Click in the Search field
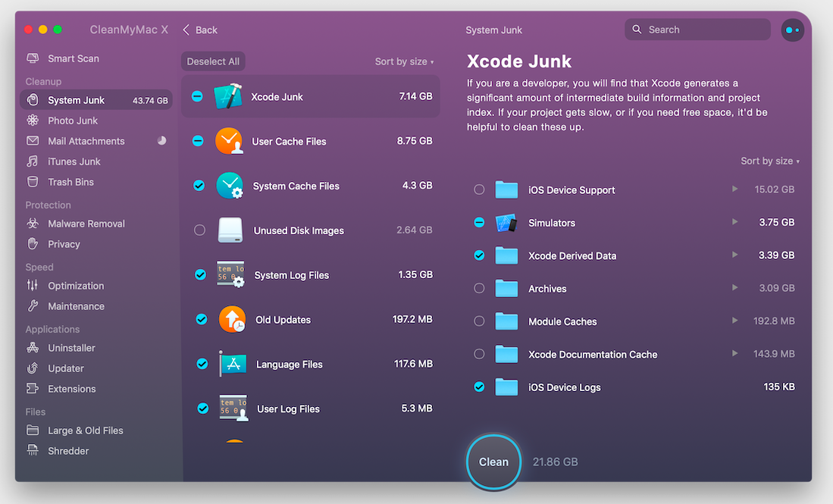Screen dimensions: 833x504 (697, 30)
